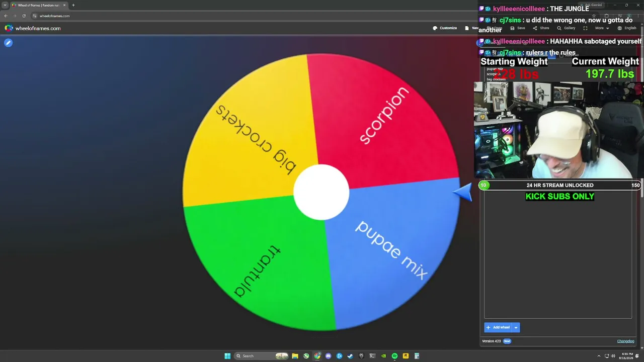The width and height of the screenshot is (644, 362).
Task: Close the Wheel of Names tab
Action: [x=64, y=5]
